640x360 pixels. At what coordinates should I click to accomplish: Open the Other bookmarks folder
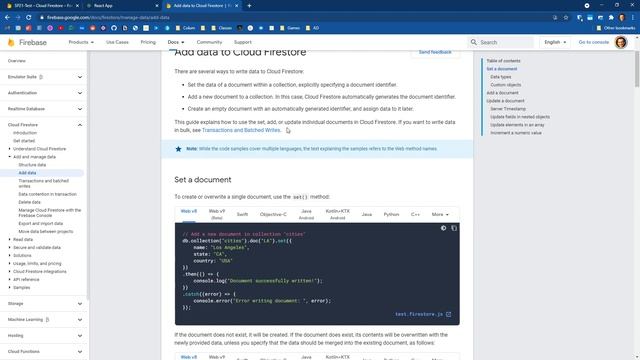tap(616, 28)
